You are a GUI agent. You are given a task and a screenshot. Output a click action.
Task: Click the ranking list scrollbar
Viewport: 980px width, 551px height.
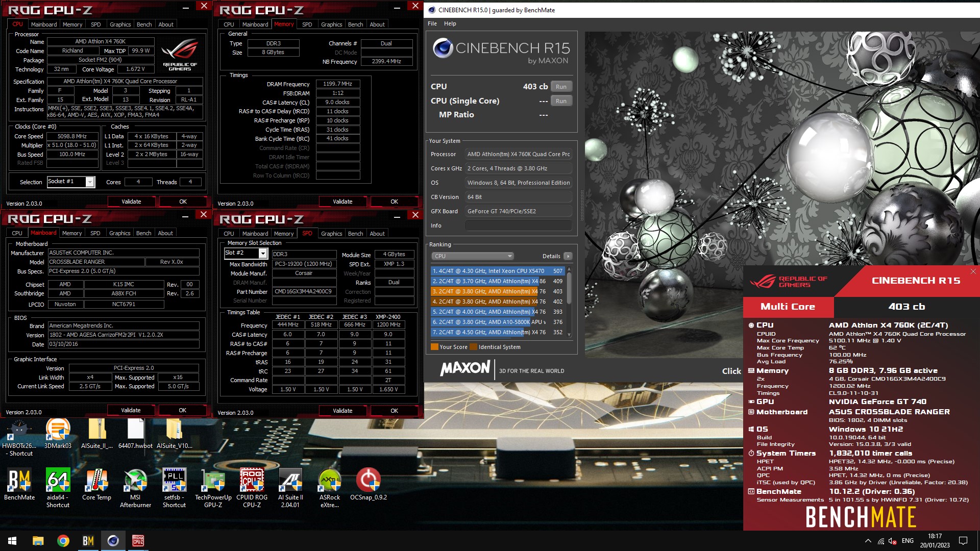pos(569,301)
